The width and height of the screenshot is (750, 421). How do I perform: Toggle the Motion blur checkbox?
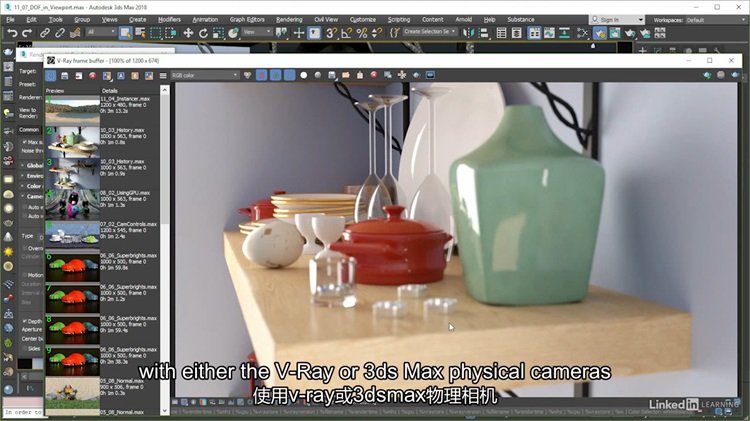point(24,275)
